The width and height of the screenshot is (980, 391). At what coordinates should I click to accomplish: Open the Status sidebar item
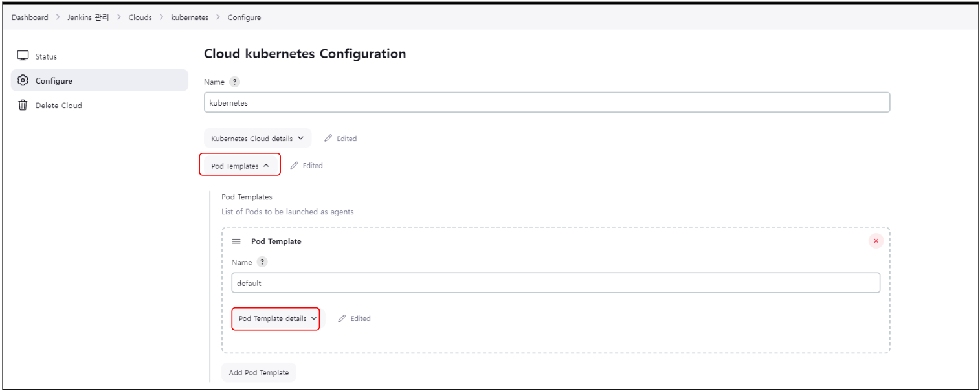[100, 56]
